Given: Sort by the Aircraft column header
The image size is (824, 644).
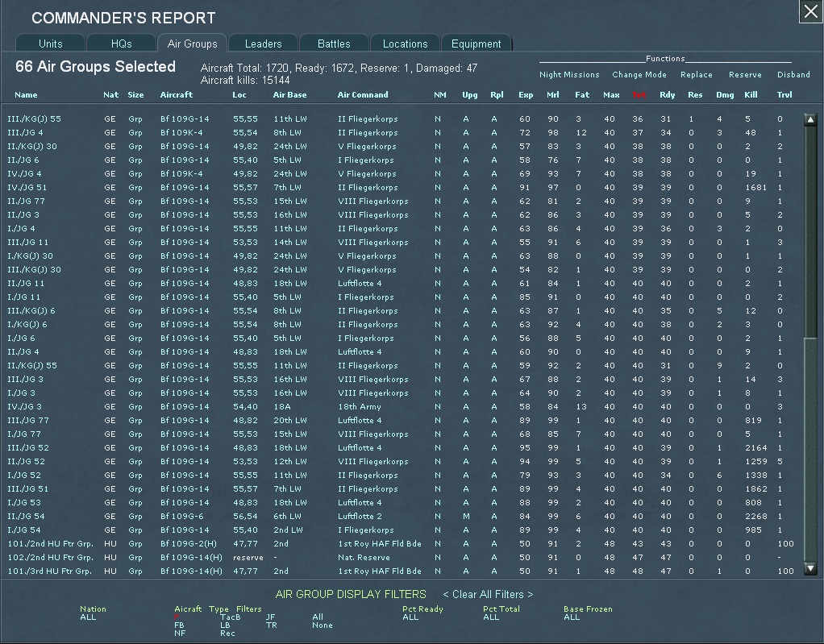Looking at the screenshot, I should (176, 94).
